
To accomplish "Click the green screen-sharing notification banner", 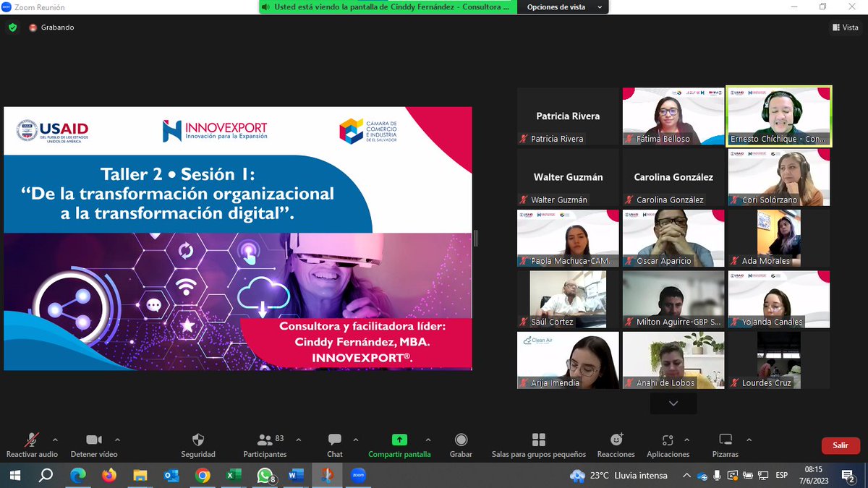I will 389,7.
